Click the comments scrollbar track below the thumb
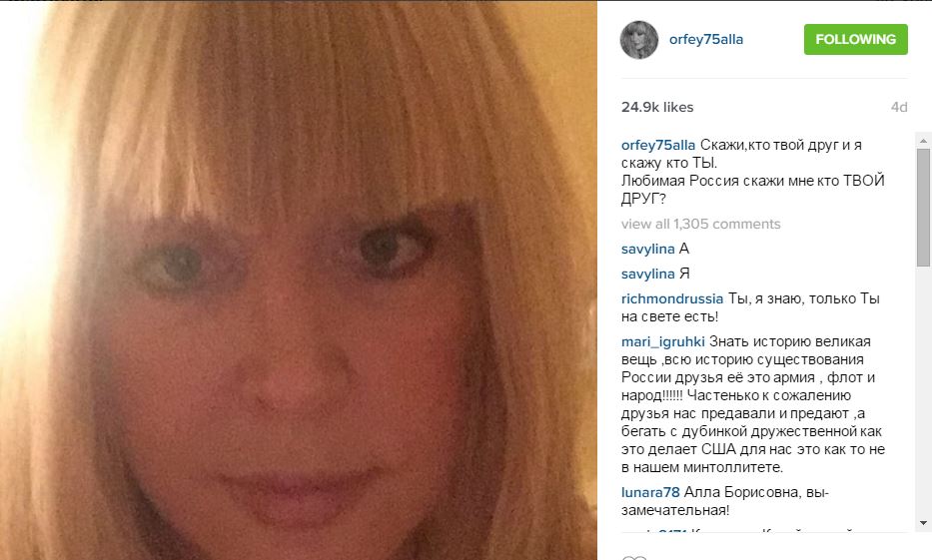This screenshot has width=932, height=560. (923, 392)
